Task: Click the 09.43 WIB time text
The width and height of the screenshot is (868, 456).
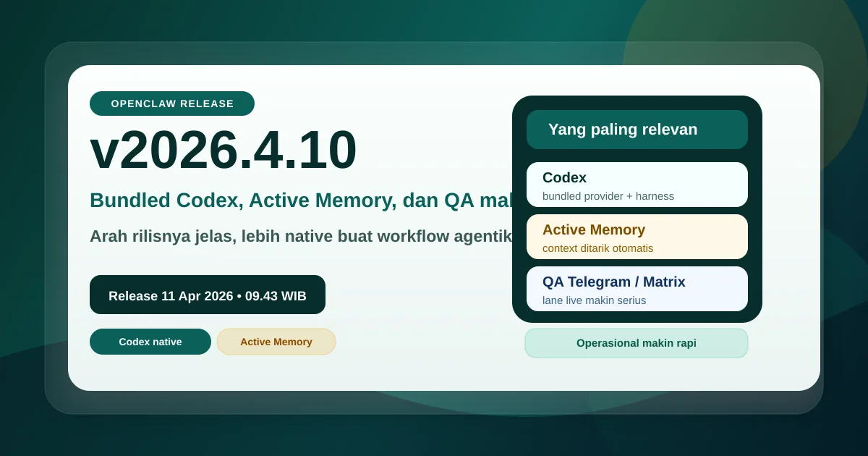Action: click(x=276, y=296)
